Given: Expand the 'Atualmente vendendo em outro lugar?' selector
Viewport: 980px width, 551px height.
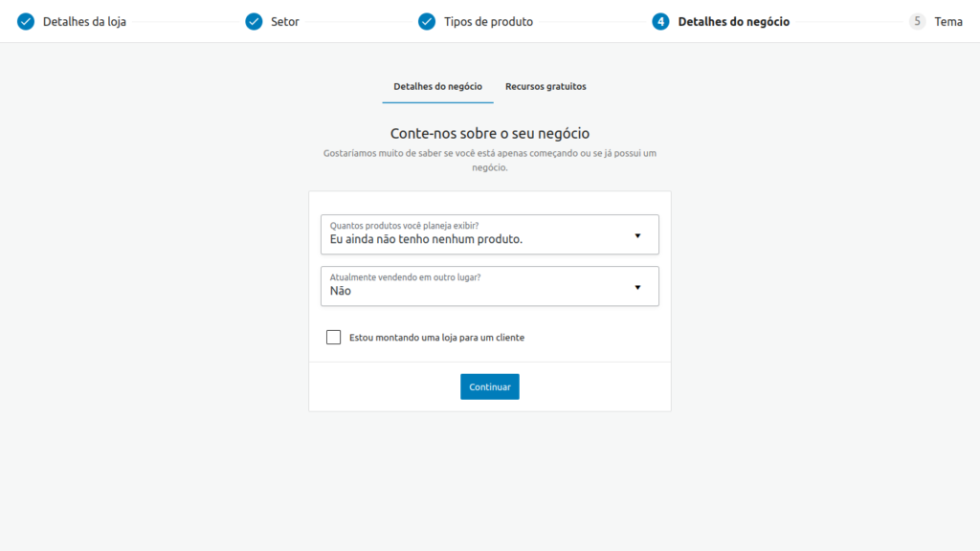Looking at the screenshot, I should [489, 286].
